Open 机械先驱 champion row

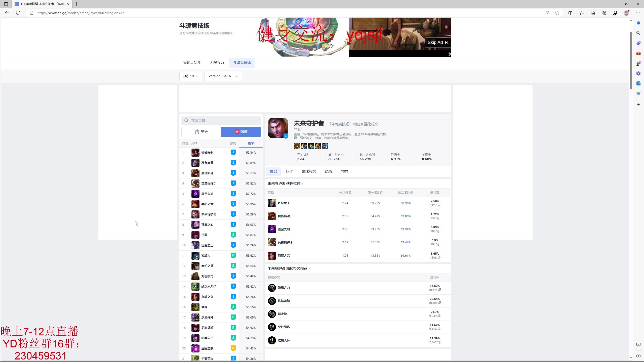(x=221, y=153)
